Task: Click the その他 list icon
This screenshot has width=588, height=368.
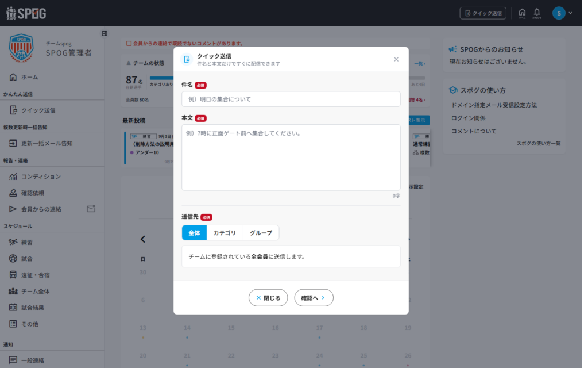Action: point(13,324)
